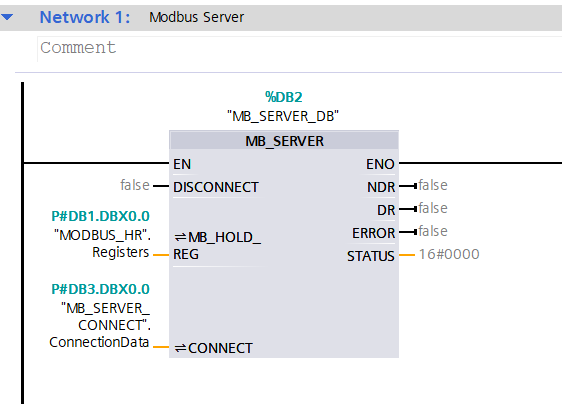
Task: Select the false value at DR
Action: click(433, 208)
